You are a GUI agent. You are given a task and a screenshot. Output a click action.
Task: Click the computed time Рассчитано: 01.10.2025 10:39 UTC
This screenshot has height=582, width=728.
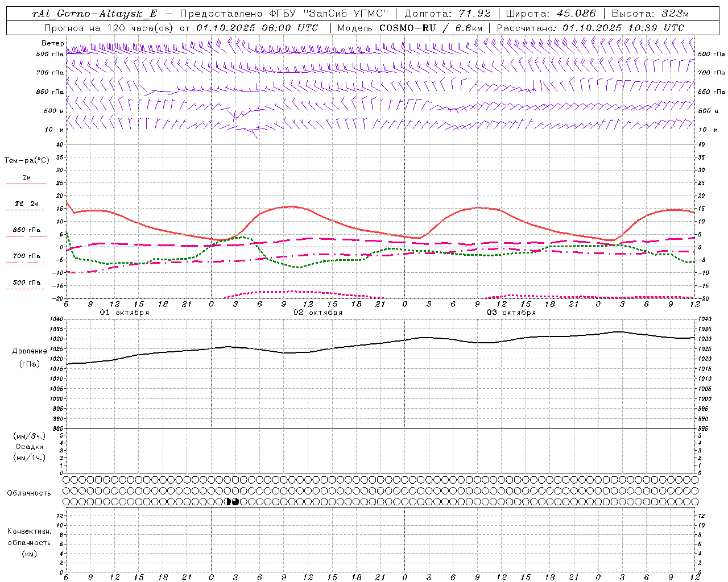(x=591, y=27)
